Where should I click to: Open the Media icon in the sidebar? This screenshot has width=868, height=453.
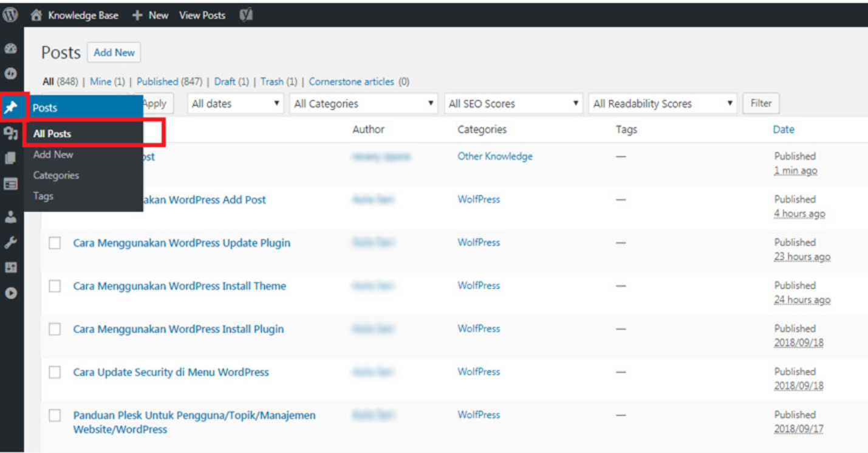[x=10, y=134]
